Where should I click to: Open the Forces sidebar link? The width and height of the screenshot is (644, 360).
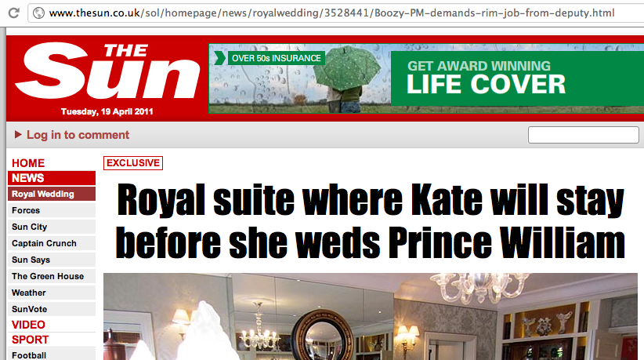point(52,210)
